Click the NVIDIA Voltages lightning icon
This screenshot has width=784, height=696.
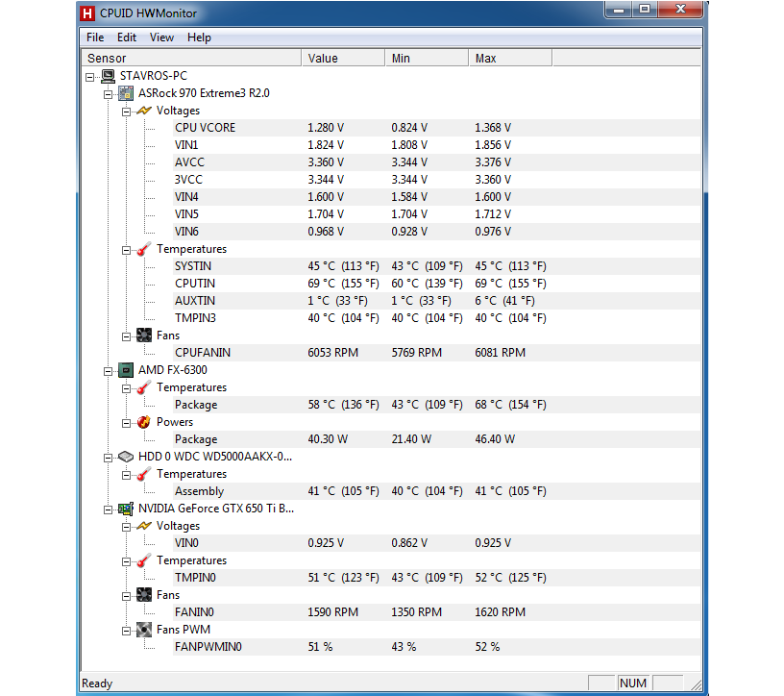144,526
